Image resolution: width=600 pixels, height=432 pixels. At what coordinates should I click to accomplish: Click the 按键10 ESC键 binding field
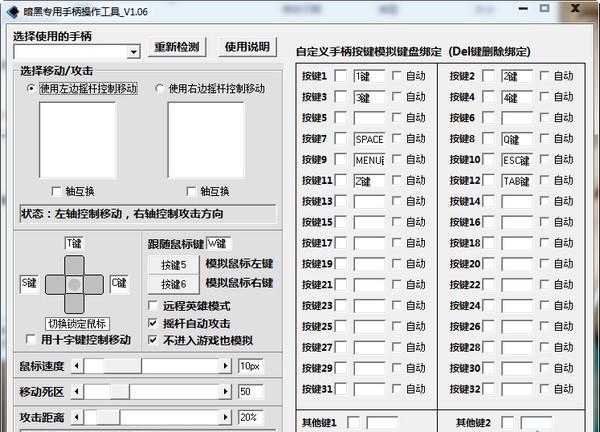click(x=517, y=160)
